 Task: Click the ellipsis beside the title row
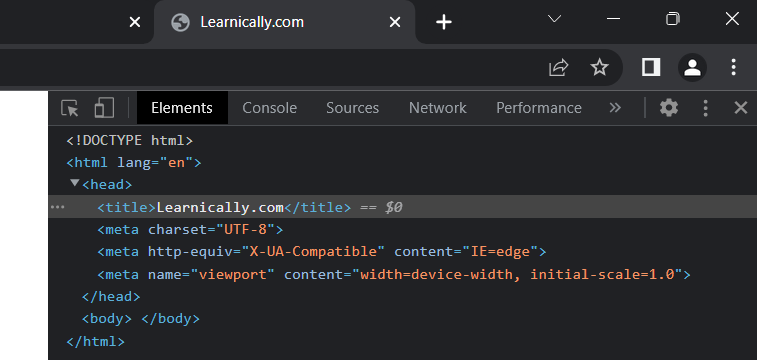pyautogui.click(x=57, y=207)
